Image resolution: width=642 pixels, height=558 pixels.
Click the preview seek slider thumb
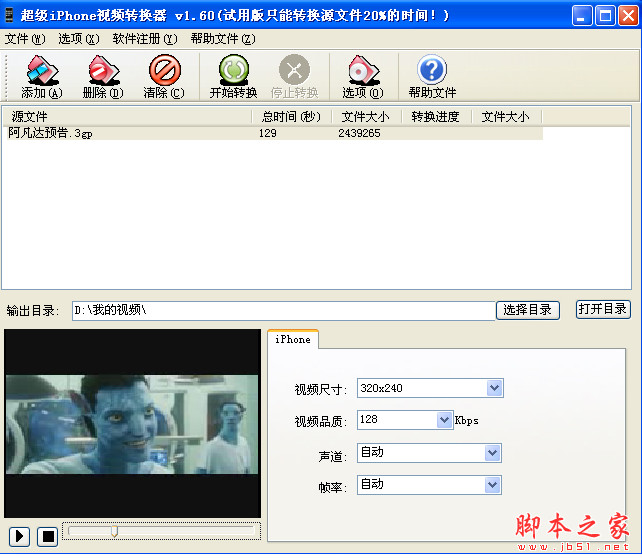pyautogui.click(x=114, y=531)
